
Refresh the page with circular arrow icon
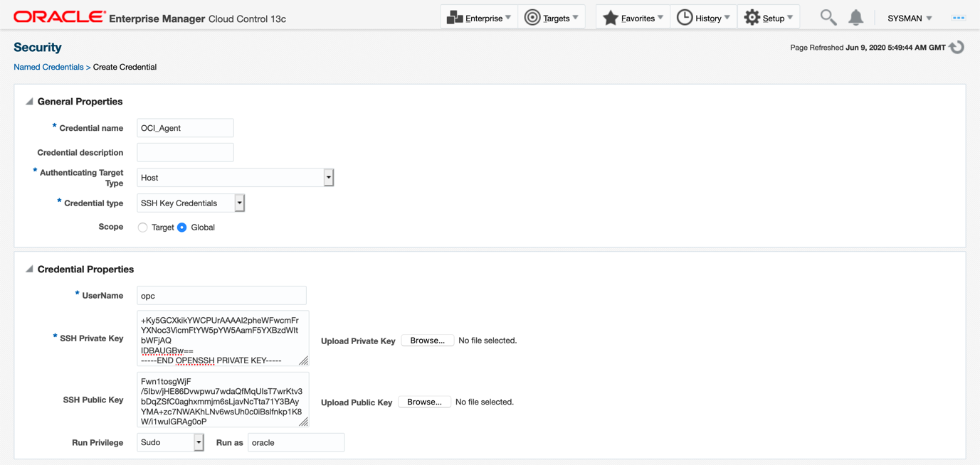click(x=957, y=48)
